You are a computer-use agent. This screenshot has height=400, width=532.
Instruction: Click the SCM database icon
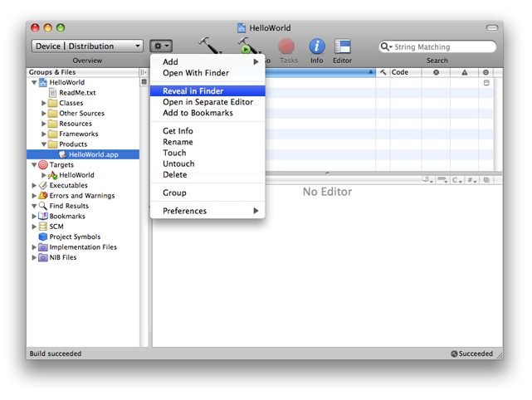pyautogui.click(x=43, y=227)
